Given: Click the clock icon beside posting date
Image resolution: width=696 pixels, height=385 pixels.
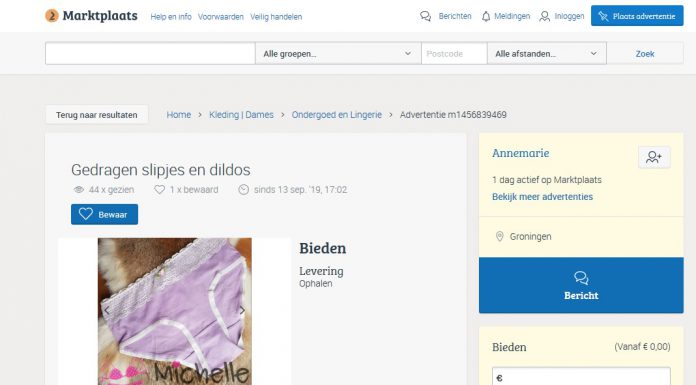Looking at the screenshot, I should point(243,190).
